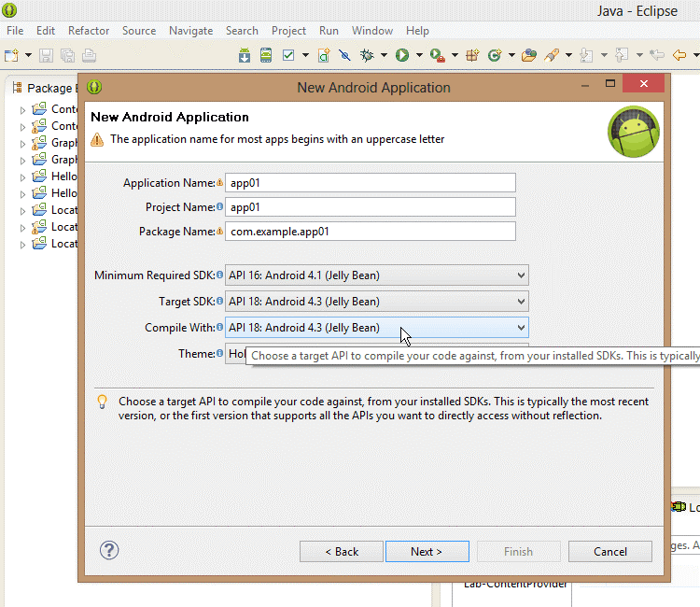Open the Android SDK Manager toolbar icon
Image resolution: width=700 pixels, height=607 pixels.
click(245, 56)
